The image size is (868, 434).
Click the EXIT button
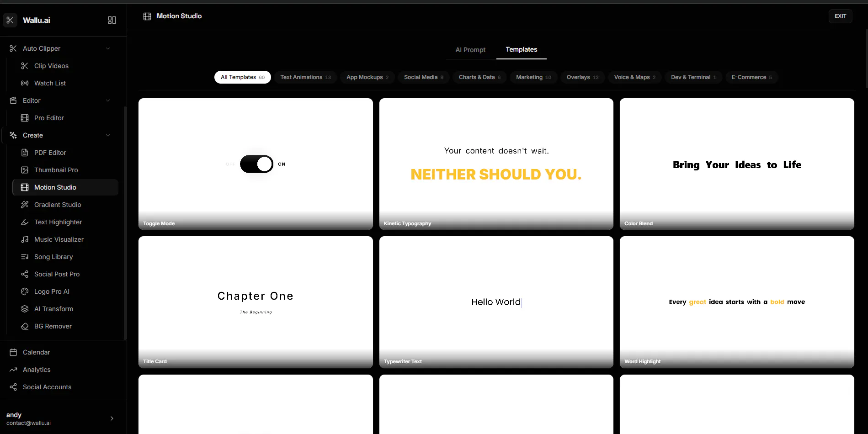tap(840, 16)
